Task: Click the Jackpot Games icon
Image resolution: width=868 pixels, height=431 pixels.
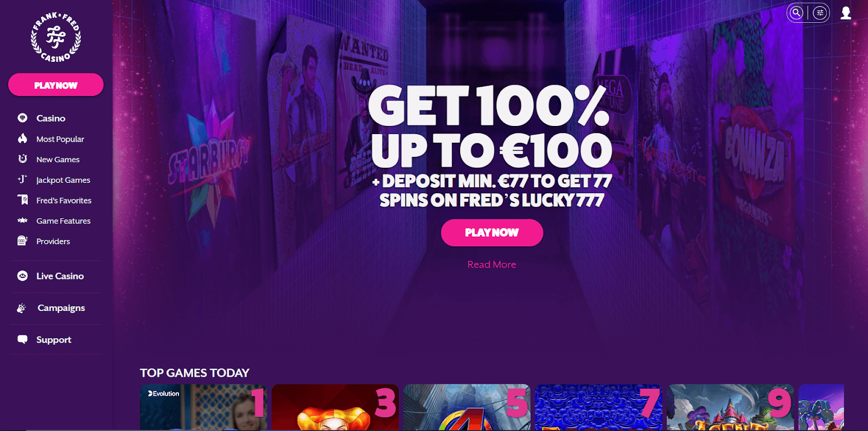Action: (x=22, y=179)
